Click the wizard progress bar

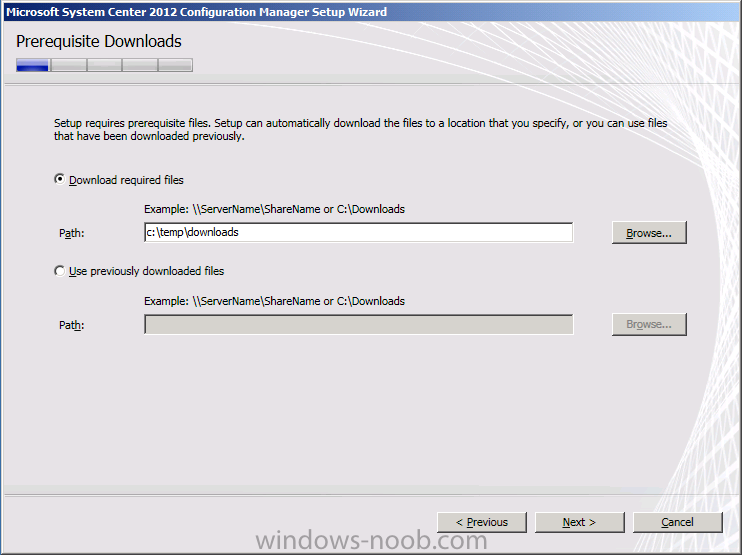(104, 65)
